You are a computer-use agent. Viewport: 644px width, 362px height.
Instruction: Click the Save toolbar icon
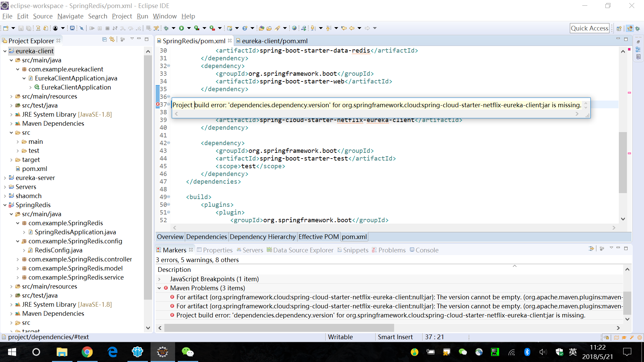[x=21, y=28]
